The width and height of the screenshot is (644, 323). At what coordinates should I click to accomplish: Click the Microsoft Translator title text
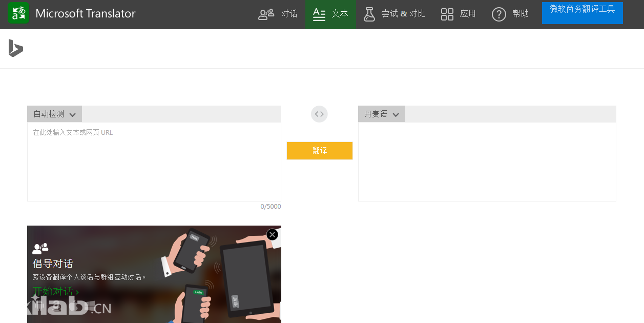tap(86, 13)
